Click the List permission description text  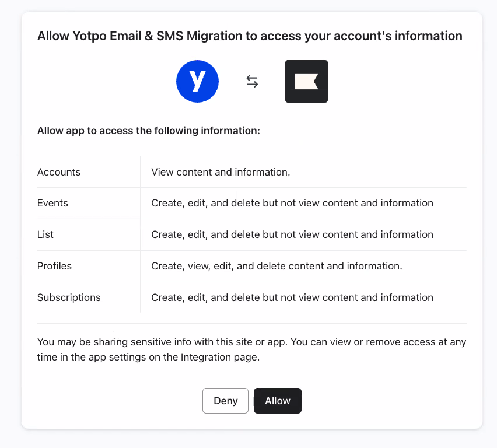292,235
